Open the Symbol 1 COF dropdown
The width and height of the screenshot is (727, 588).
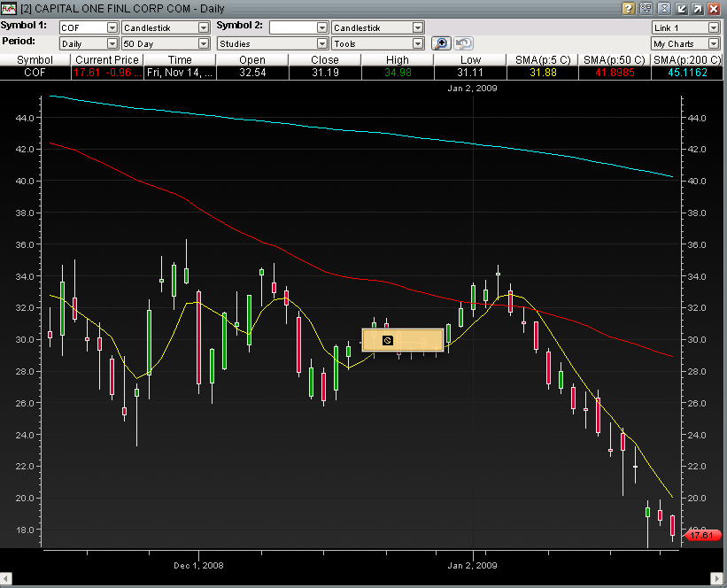112,27
